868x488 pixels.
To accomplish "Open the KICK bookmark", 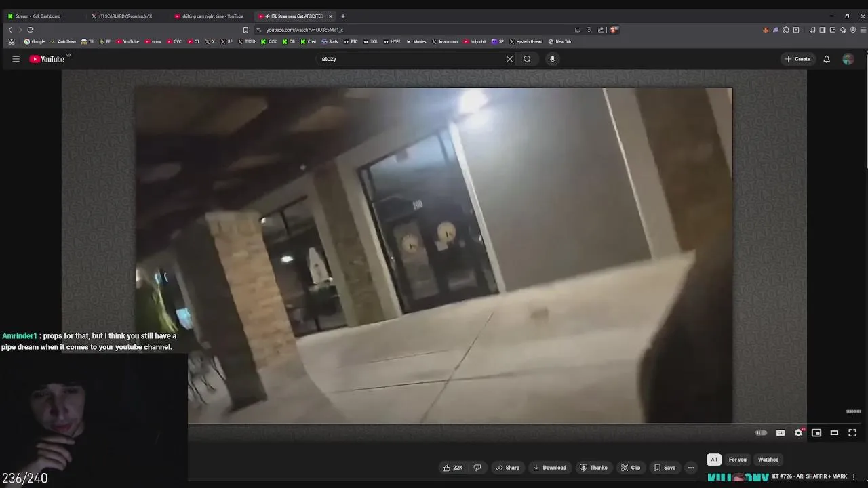I will [270, 41].
